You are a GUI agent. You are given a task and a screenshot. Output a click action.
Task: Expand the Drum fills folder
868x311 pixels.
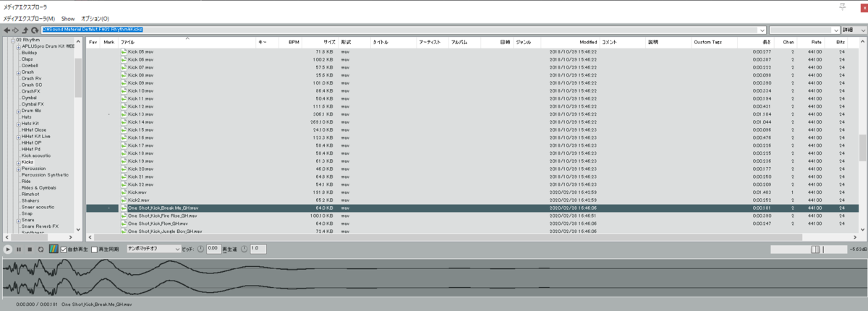click(x=18, y=111)
